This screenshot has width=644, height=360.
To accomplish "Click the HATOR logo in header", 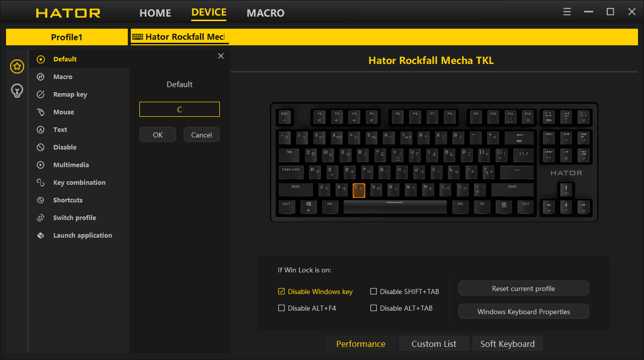I will coord(68,13).
